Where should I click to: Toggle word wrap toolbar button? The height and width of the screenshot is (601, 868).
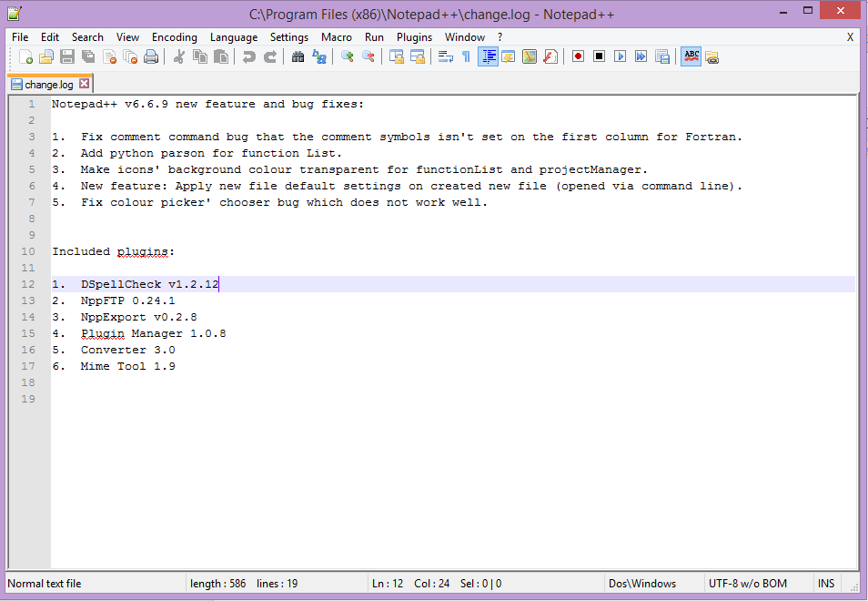(446, 56)
